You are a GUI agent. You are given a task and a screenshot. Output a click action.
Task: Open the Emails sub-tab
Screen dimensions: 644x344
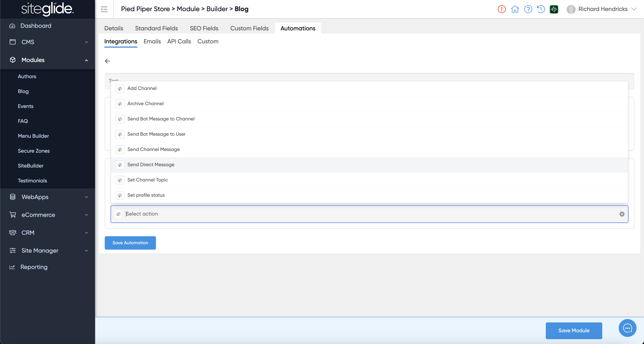152,42
